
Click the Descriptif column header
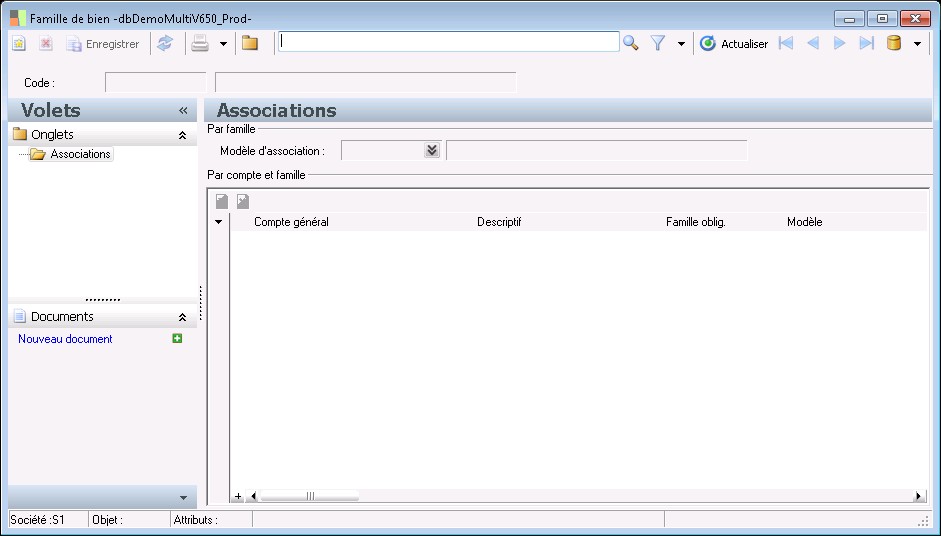(499, 222)
